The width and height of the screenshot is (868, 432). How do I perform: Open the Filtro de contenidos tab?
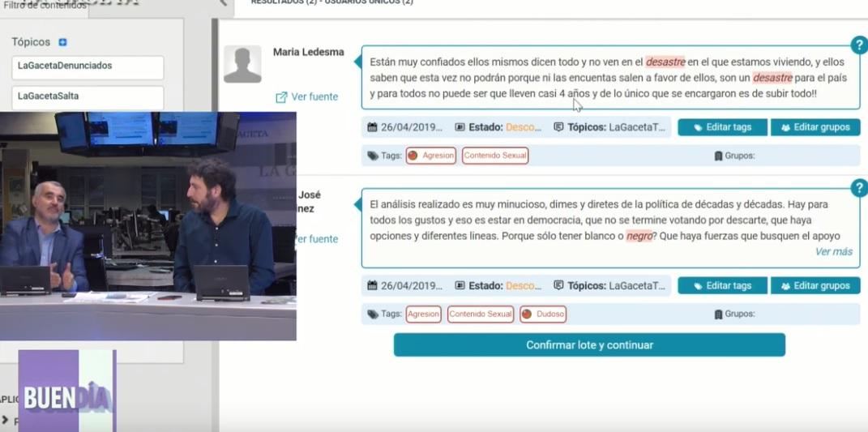[x=45, y=6]
